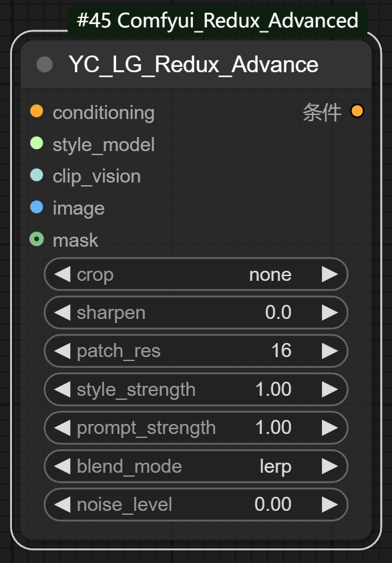
Task: Click the orange 条件 output socket
Action: point(357,111)
